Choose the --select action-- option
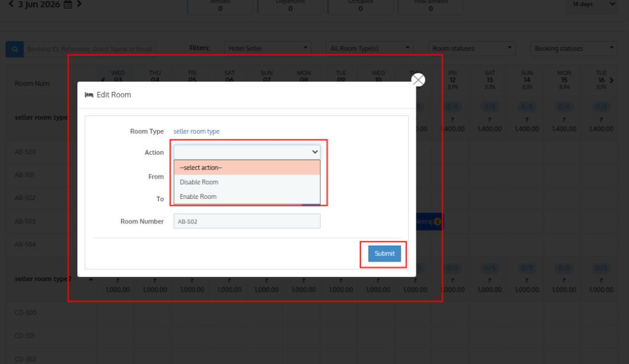This screenshot has width=629, height=364. (247, 168)
